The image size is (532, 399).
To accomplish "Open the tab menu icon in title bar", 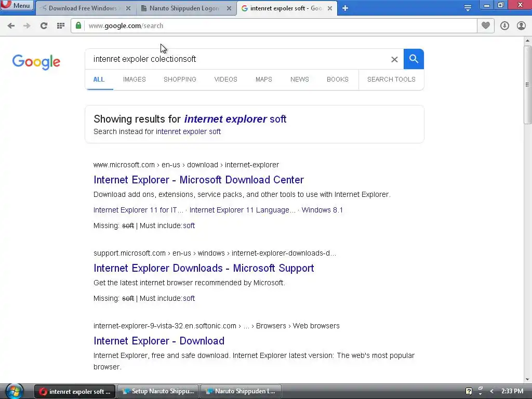I will tap(468, 8).
